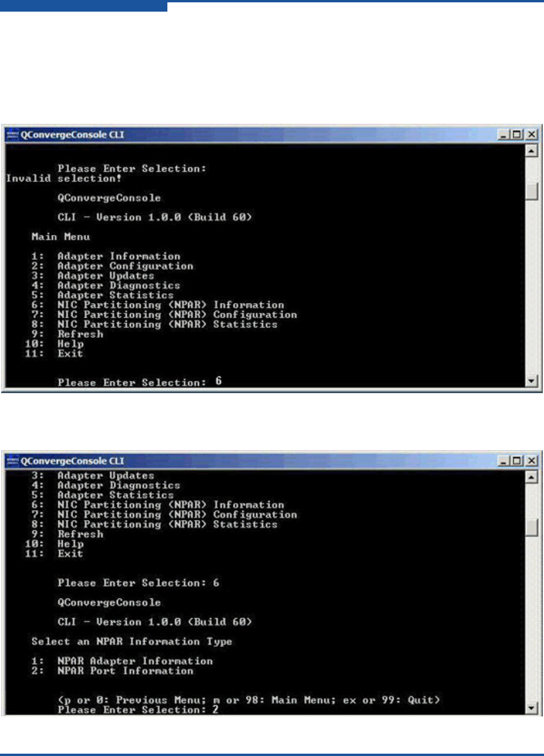The height and width of the screenshot is (756, 544).
Task: Click the selection prompt showing 6 in the upper console
Action: tap(139, 382)
